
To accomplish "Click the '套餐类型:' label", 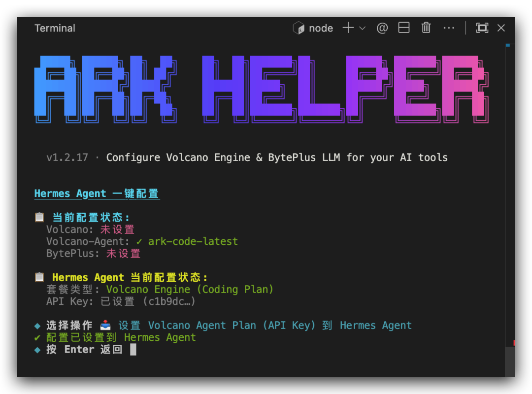I will [x=73, y=290].
